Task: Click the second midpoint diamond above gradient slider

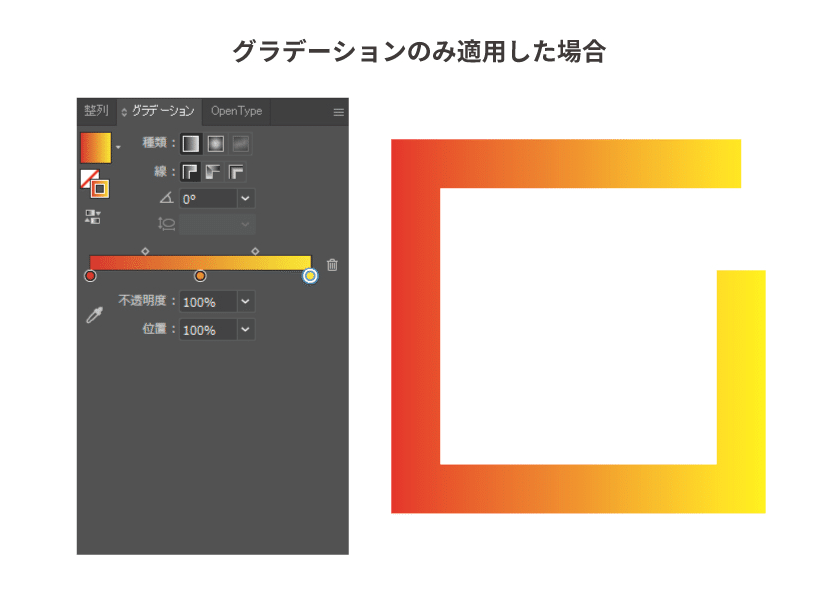Action: point(255,251)
